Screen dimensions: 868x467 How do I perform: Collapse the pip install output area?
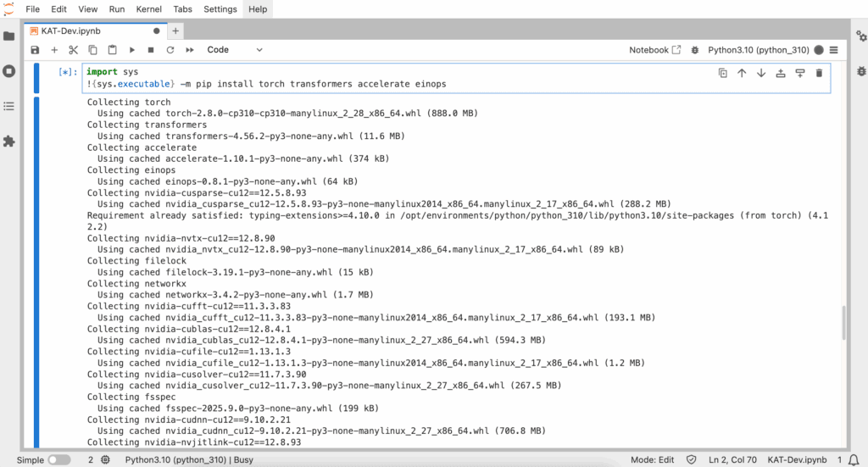click(x=36, y=271)
